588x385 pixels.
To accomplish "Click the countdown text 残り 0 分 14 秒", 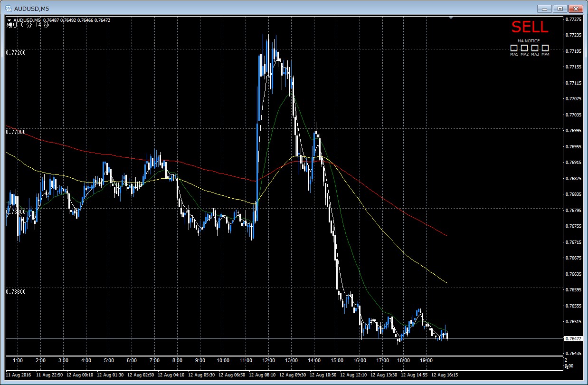I will [x=28, y=25].
